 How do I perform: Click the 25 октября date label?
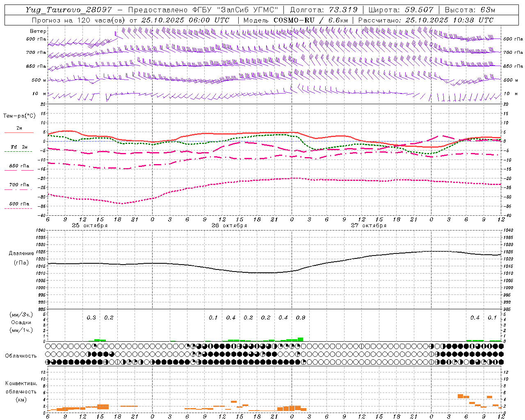point(89,225)
